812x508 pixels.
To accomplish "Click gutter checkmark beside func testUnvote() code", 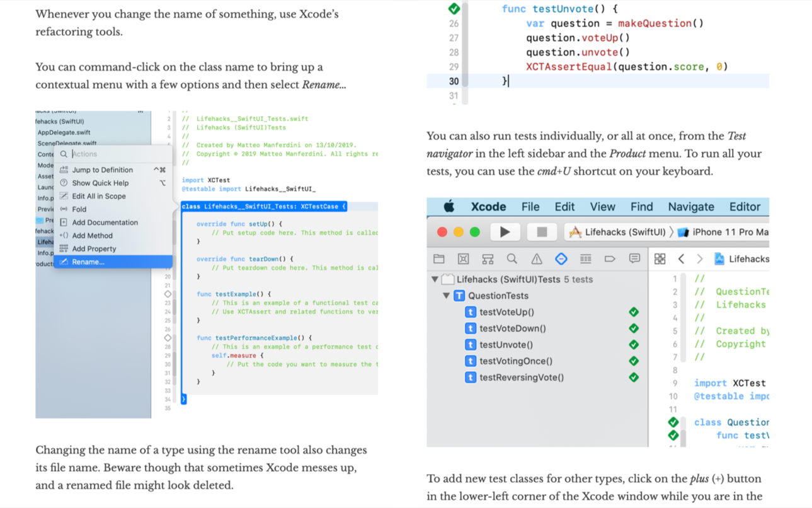I will pos(454,8).
